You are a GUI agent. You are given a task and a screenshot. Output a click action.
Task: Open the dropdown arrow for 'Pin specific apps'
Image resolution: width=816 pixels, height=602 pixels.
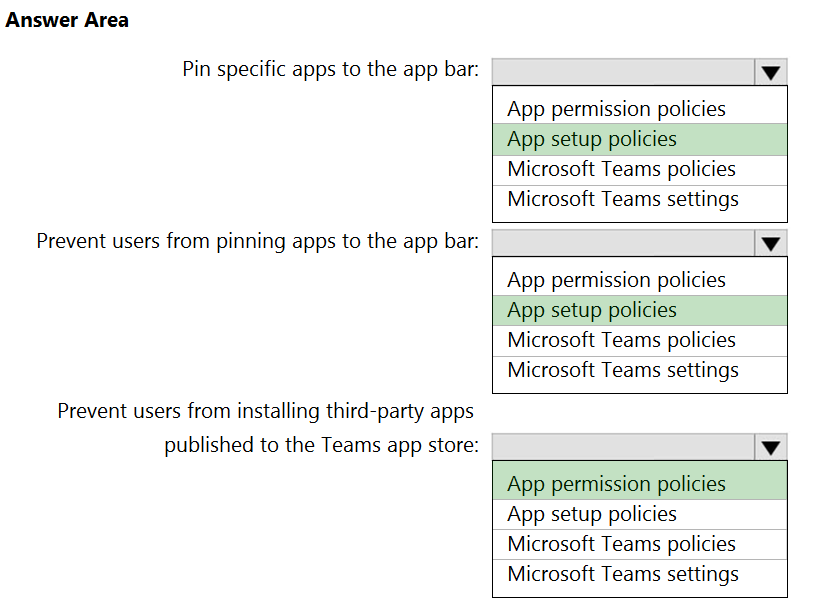(770, 72)
